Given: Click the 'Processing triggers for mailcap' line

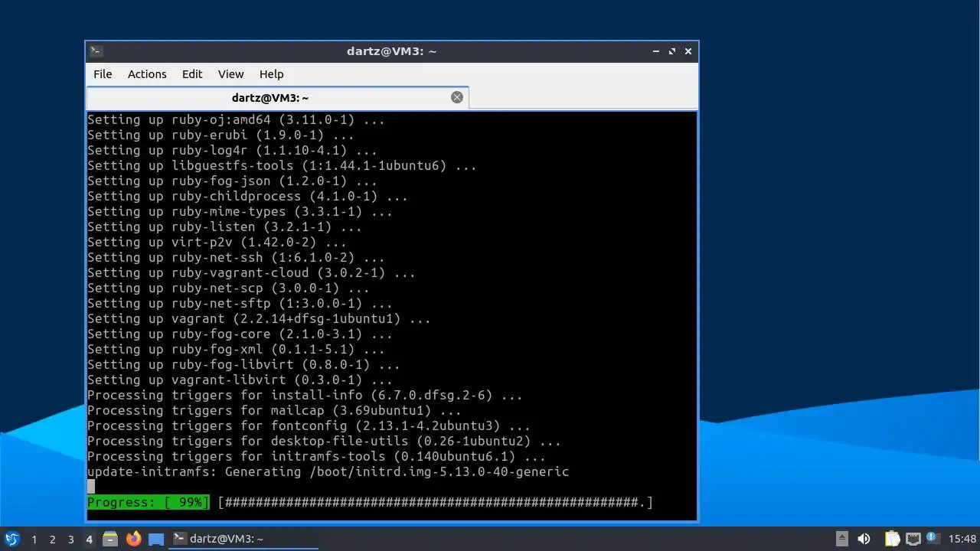Looking at the screenshot, I should click(274, 410).
